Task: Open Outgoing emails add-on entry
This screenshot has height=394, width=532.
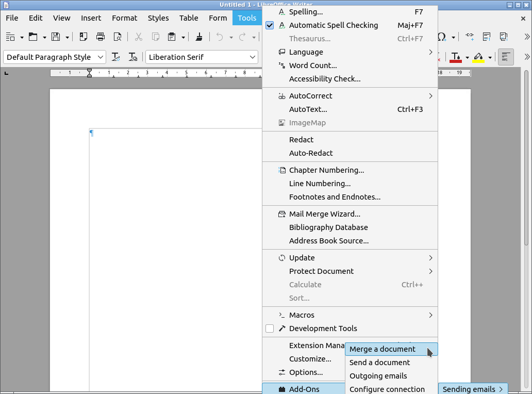Action: click(392, 376)
